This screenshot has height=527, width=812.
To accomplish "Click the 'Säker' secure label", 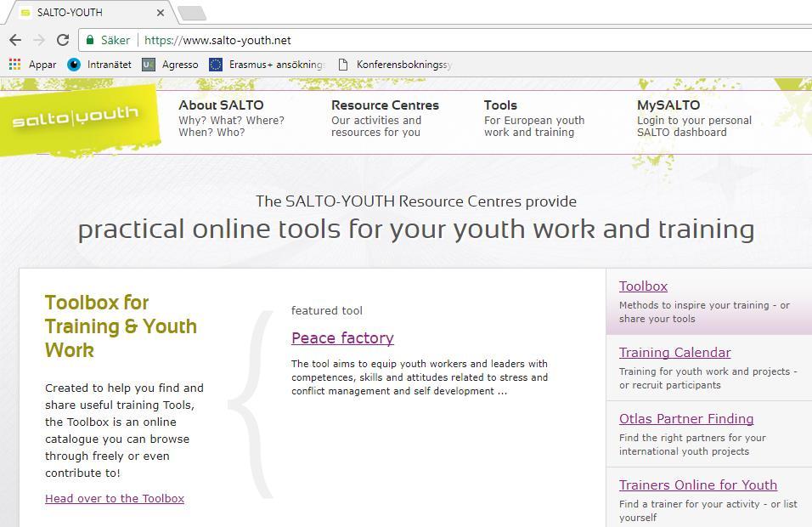I will point(115,40).
